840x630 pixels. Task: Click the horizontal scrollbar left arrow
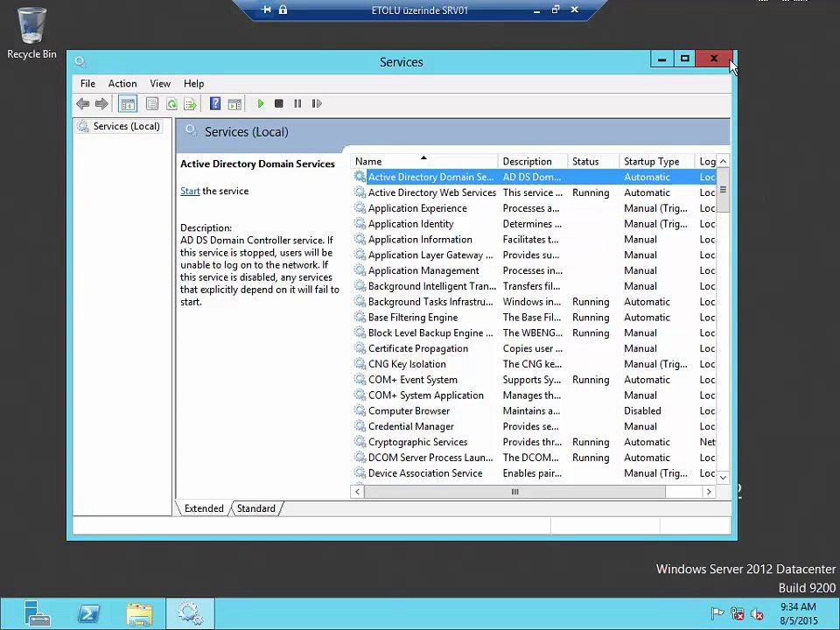[357, 492]
